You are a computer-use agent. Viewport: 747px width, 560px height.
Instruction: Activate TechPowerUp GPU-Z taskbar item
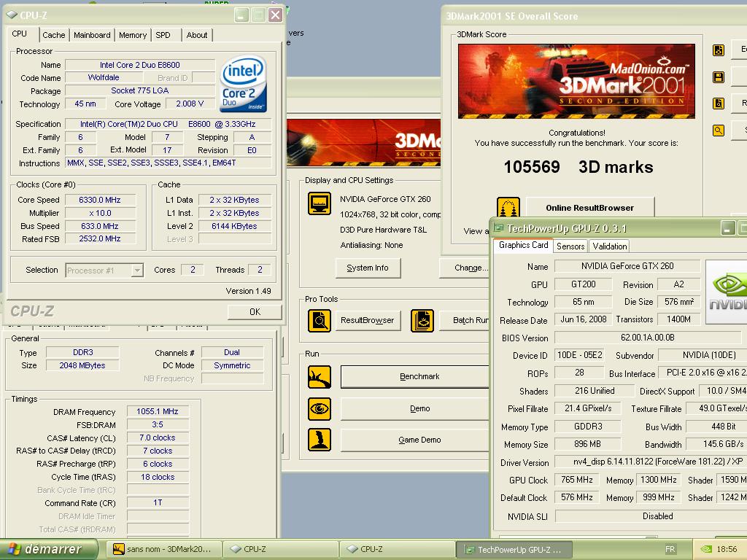(x=514, y=550)
